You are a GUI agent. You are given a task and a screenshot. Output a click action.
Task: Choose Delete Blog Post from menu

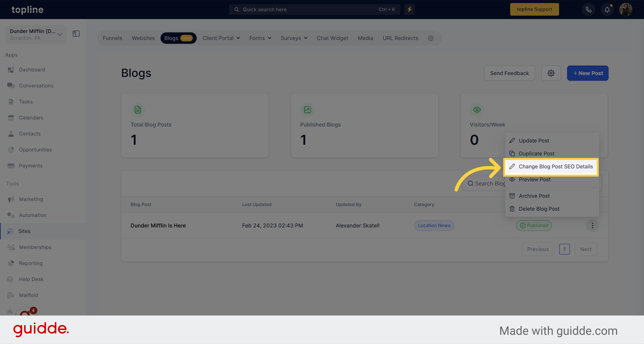point(552,209)
